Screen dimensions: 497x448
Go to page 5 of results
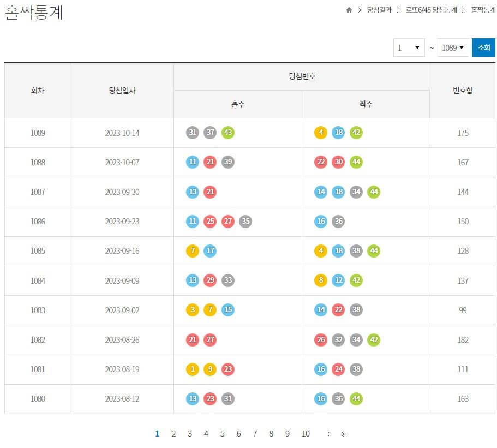click(222, 434)
